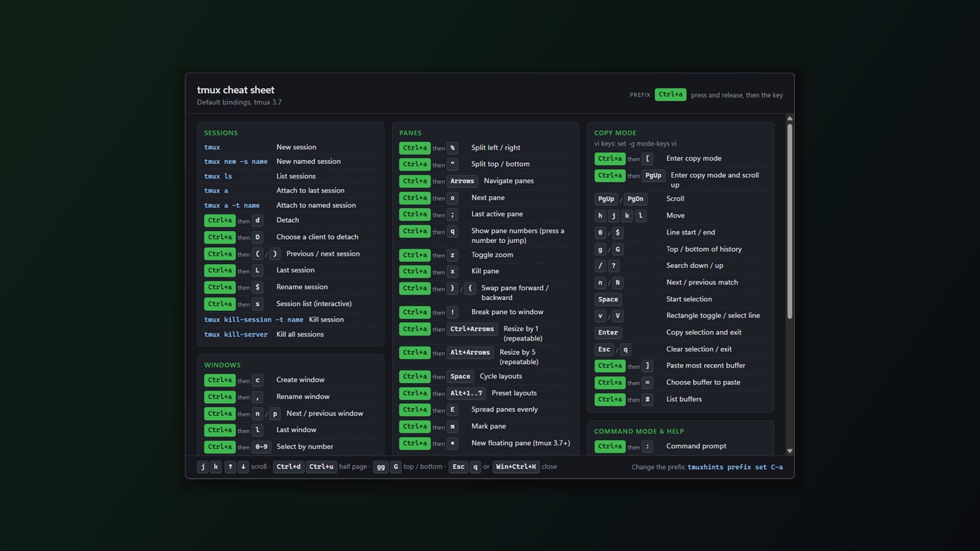The width and height of the screenshot is (980, 551).
Task: Click the "Create window" description
Action: pyautogui.click(x=301, y=379)
